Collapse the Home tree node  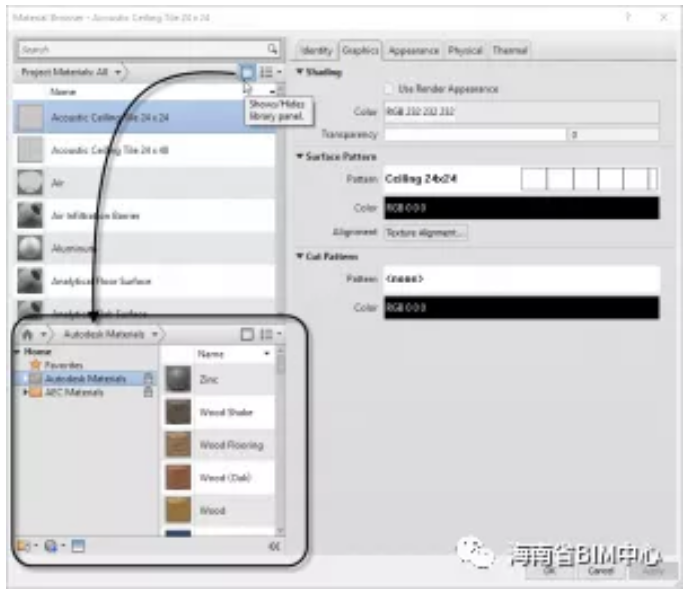click(18, 351)
